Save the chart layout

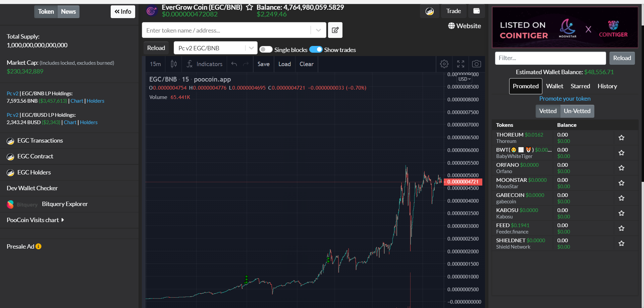263,64
